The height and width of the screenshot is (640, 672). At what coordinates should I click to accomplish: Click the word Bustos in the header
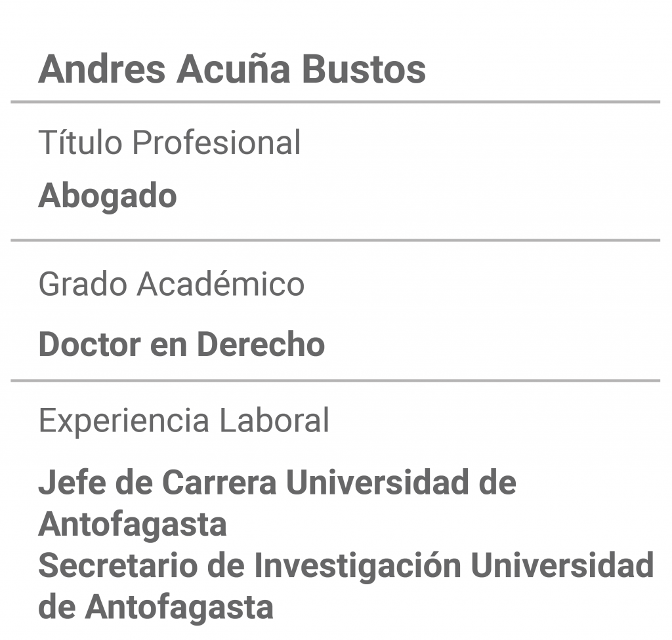pos(364,70)
